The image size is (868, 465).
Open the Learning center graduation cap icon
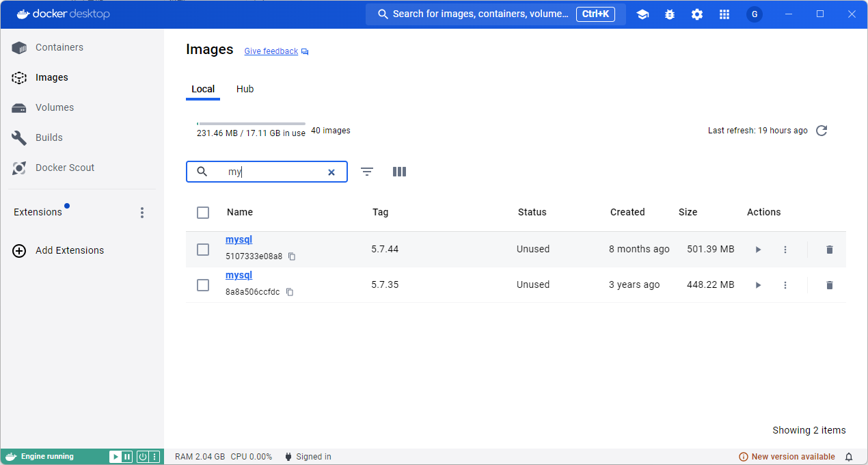[x=642, y=14]
